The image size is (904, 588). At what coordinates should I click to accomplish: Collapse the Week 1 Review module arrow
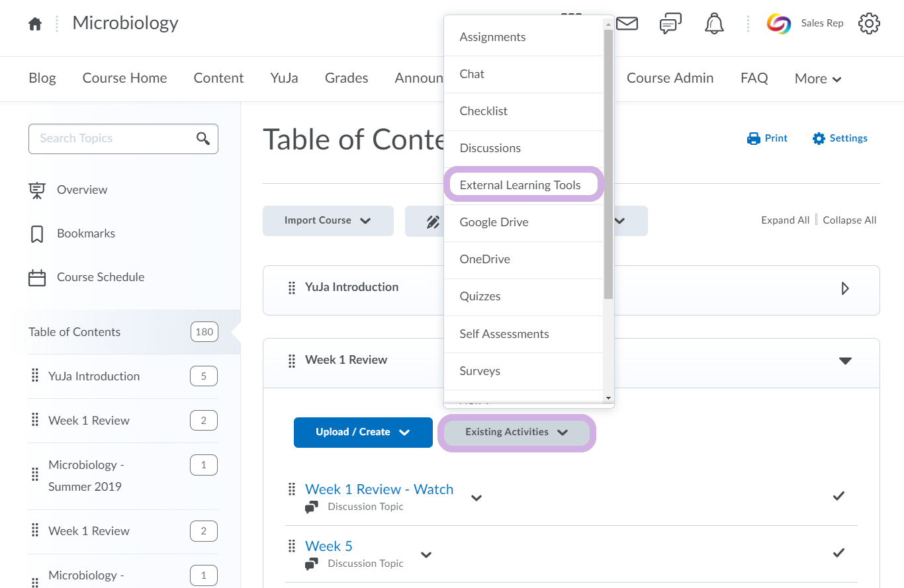tap(845, 361)
